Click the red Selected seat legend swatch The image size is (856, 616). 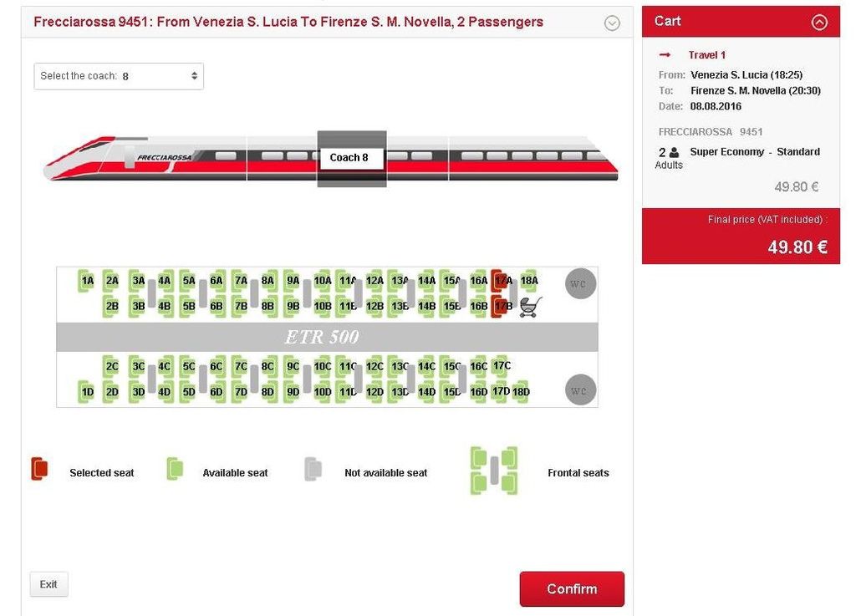[39, 469]
